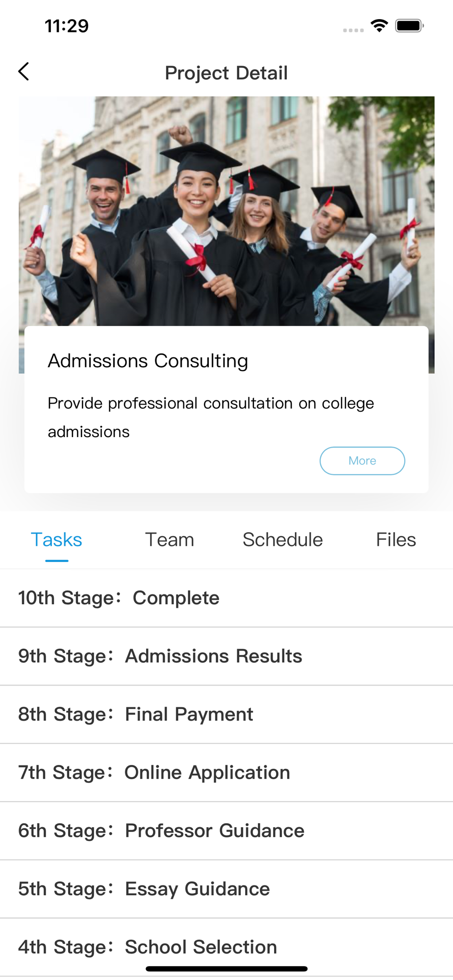Screen dimensions: 453x980
Task: Select the Schedule tab
Action: click(282, 540)
